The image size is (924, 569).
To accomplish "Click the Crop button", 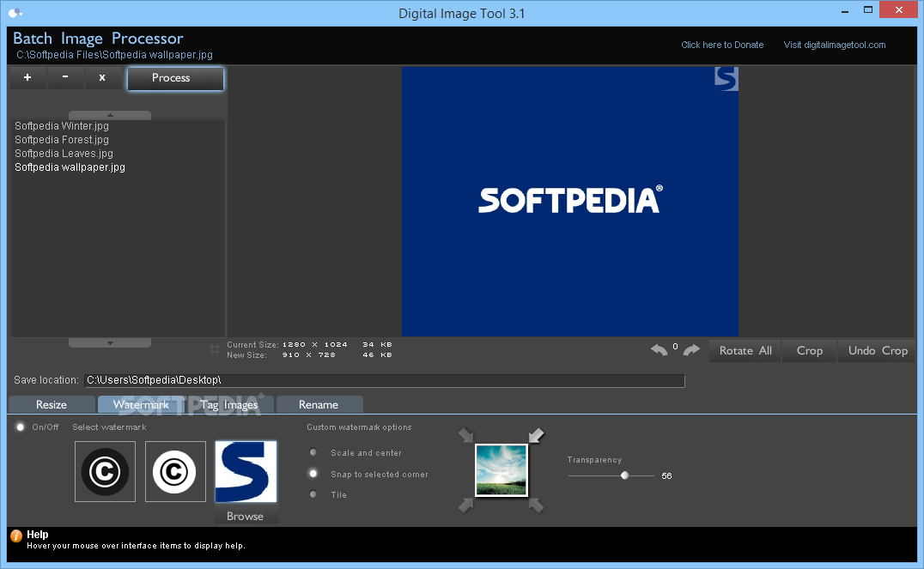I will coord(809,350).
